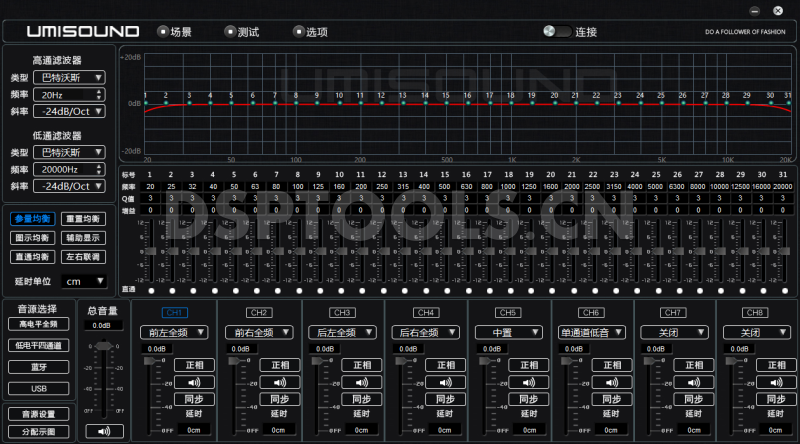Mute the CH4 channel speaker icon
Image resolution: width=800 pixels, height=444 pixels.
[x=445, y=382]
